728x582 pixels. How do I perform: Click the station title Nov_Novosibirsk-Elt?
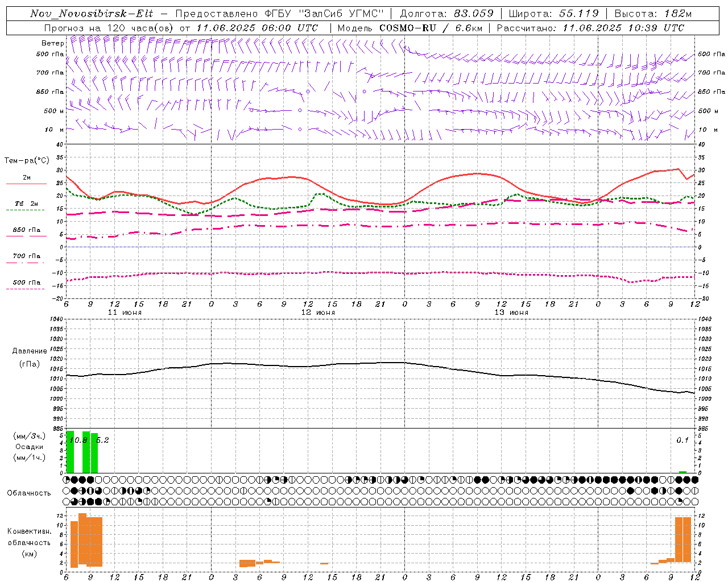[x=92, y=14]
